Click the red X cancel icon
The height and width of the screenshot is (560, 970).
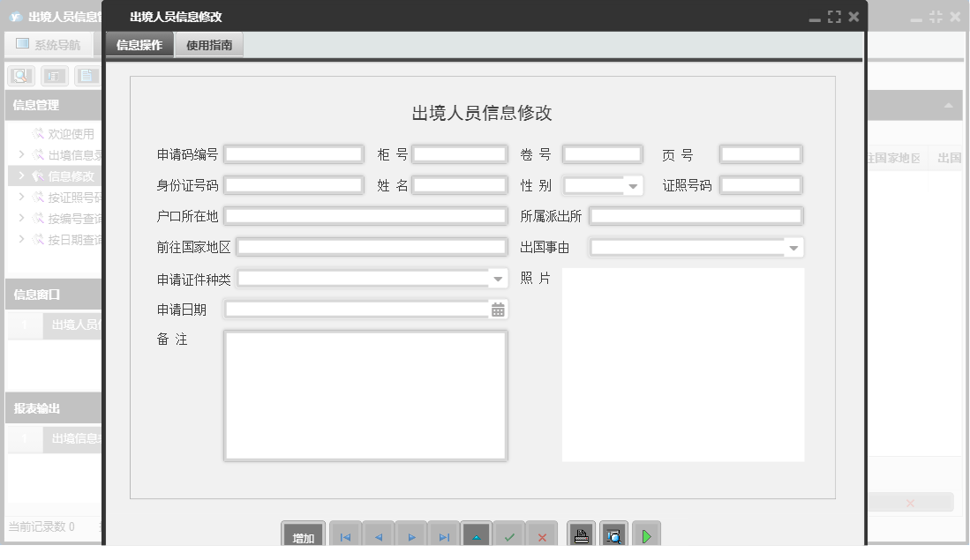[542, 536]
